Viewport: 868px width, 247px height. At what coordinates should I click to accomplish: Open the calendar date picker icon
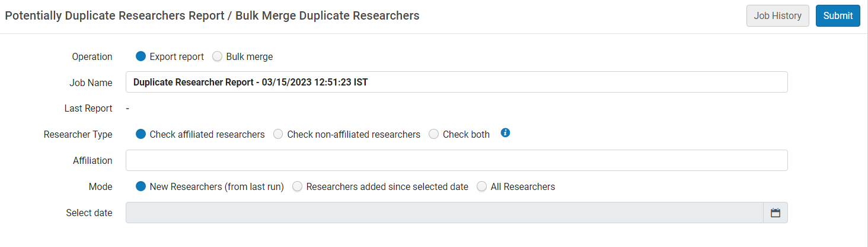775,213
